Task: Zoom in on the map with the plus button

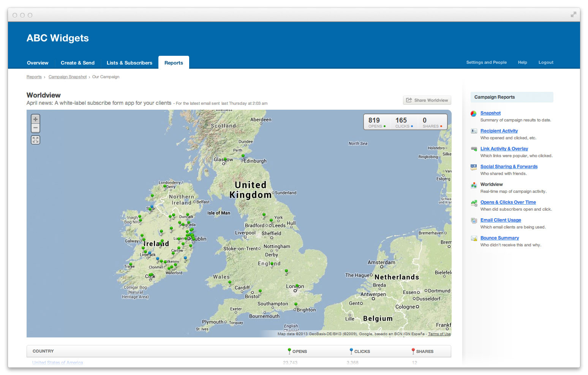Action: click(35, 119)
